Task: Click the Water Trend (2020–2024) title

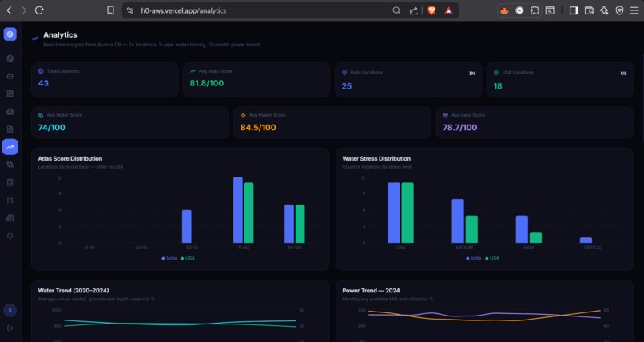Action: [74, 291]
